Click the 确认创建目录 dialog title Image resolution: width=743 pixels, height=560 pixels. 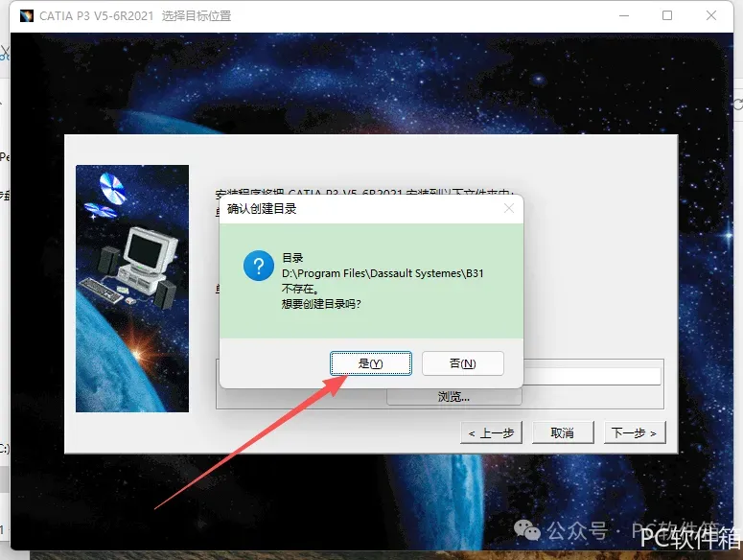(262, 208)
